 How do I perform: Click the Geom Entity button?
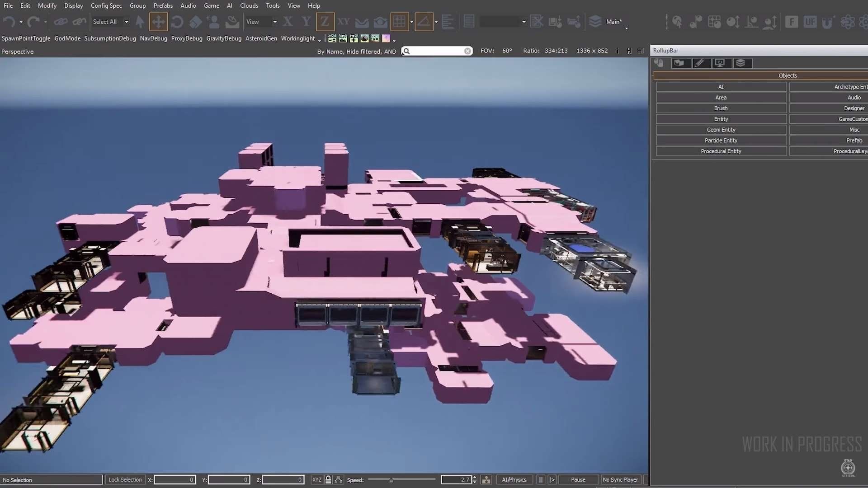(721, 130)
